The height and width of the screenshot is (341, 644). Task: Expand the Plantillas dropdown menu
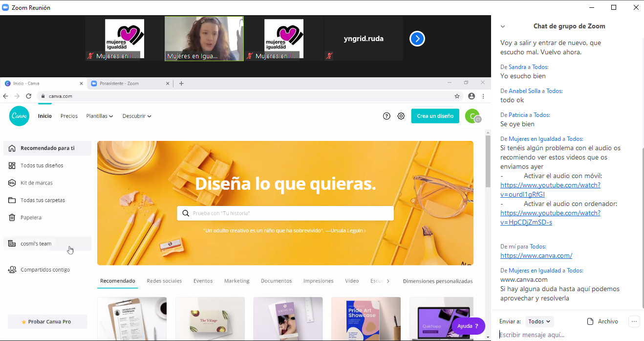pyautogui.click(x=100, y=116)
